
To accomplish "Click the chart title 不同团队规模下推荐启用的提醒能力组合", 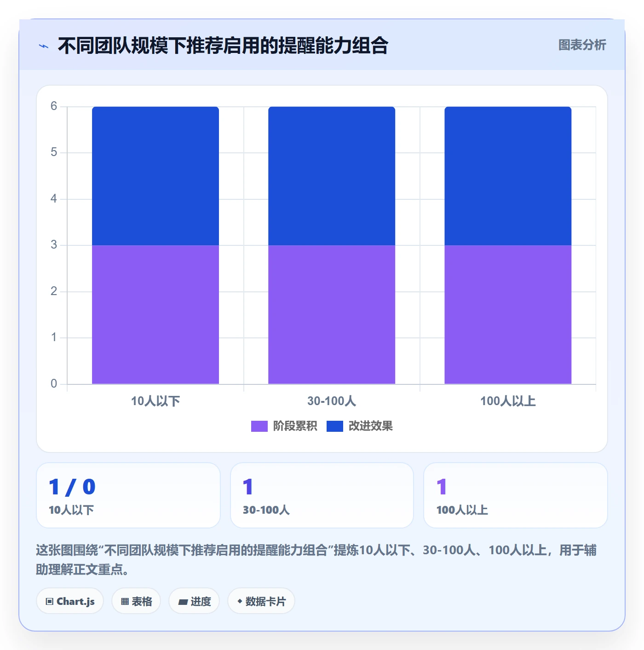I will click(x=223, y=46).
